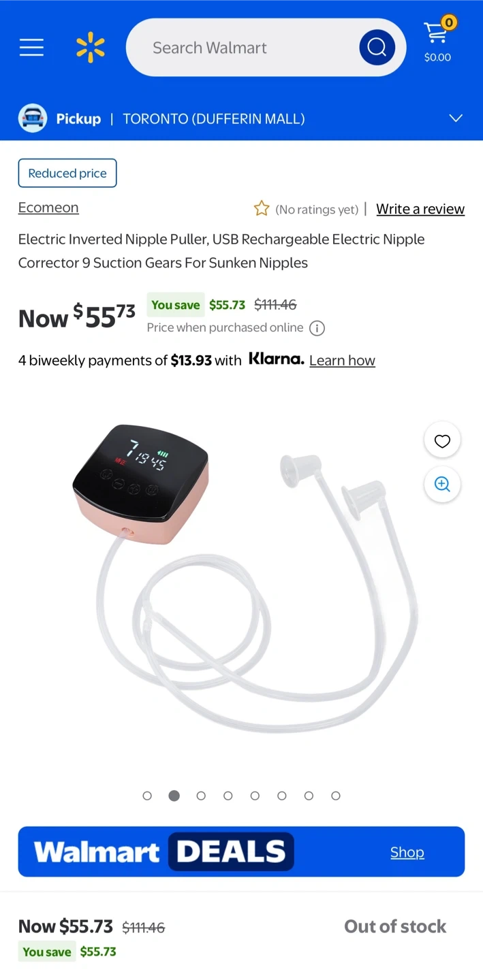Click the Reduced price badge
The height and width of the screenshot is (980, 483).
point(67,173)
